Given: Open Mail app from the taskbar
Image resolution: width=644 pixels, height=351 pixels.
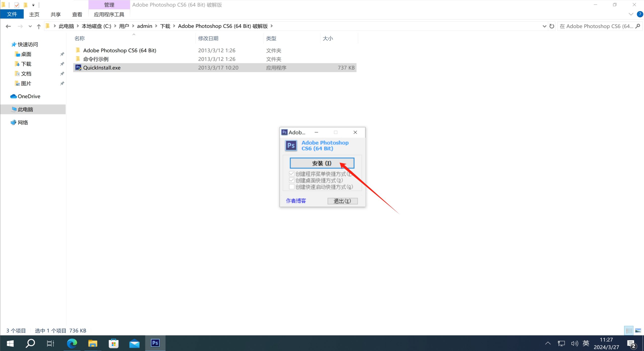Looking at the screenshot, I should [x=134, y=343].
